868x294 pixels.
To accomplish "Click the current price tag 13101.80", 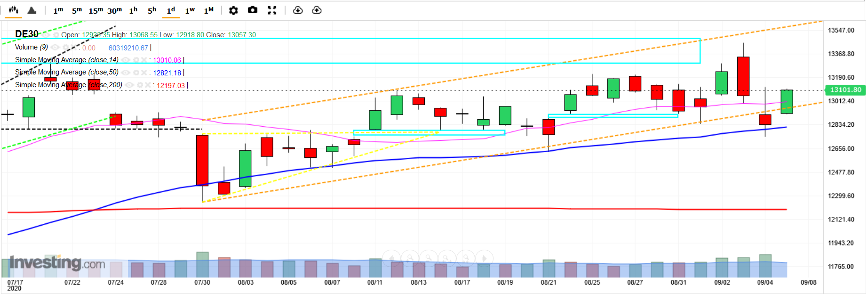I will point(845,90).
